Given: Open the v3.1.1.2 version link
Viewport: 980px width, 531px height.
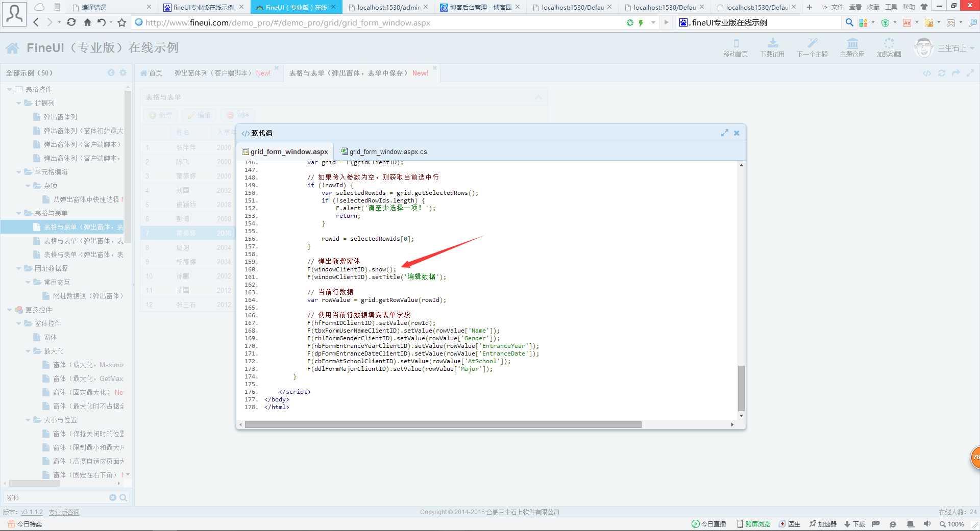Looking at the screenshot, I should [32, 512].
